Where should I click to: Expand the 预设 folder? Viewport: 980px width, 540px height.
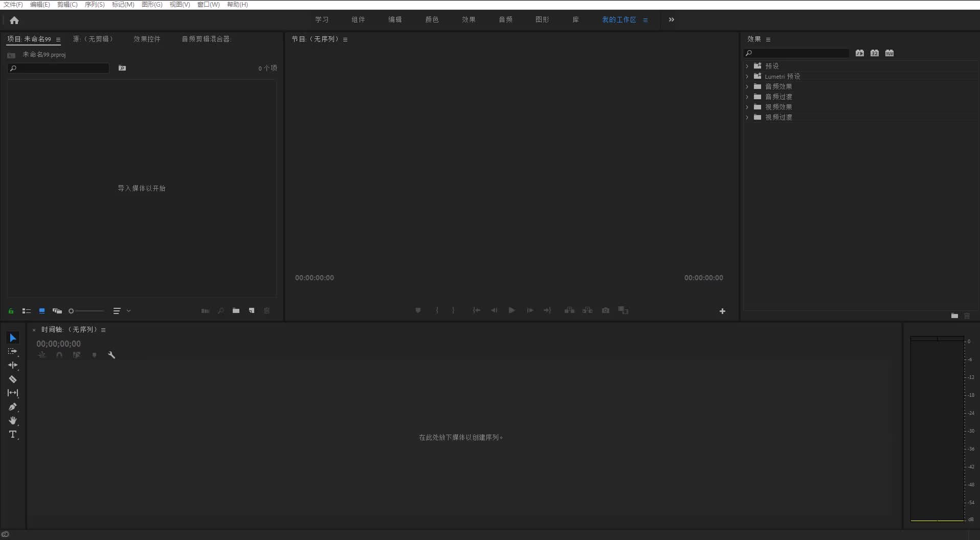[747, 66]
